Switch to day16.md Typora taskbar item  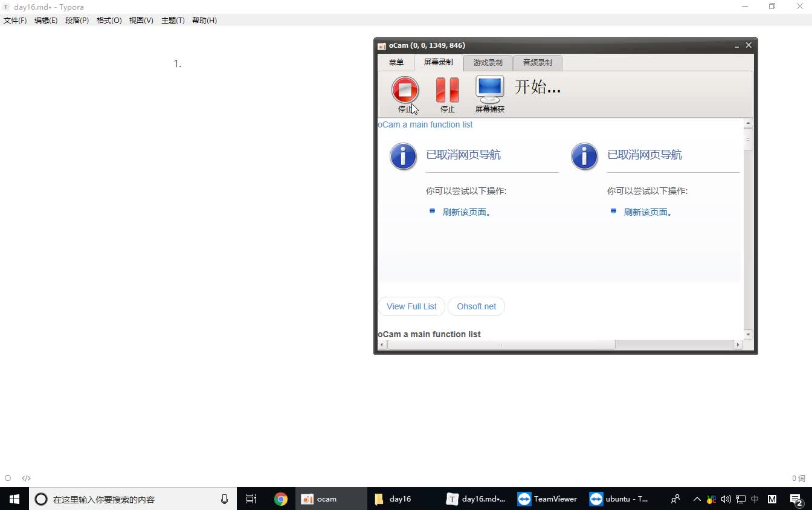point(476,499)
